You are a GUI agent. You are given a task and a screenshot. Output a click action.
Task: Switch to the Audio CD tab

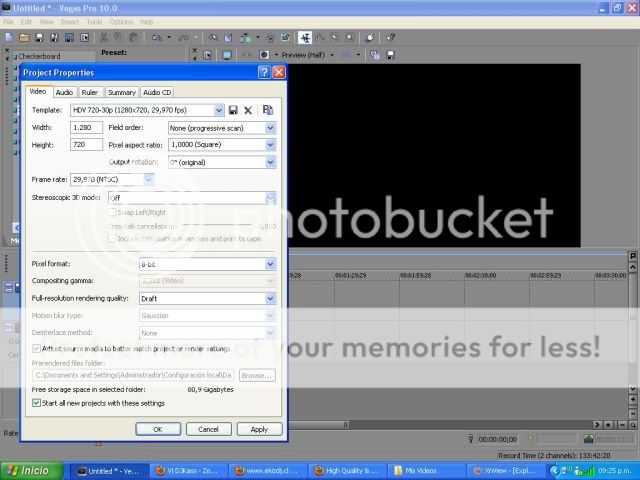click(x=157, y=92)
